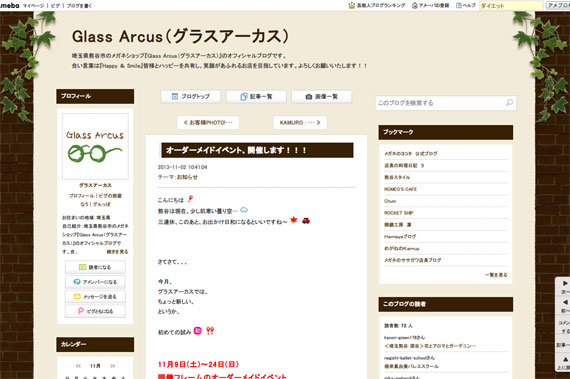Click the top bar search submit button

click(x=558, y=5)
